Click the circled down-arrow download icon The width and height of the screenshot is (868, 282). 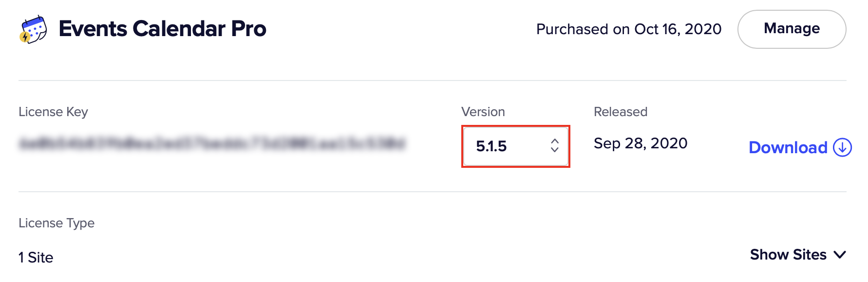point(842,147)
